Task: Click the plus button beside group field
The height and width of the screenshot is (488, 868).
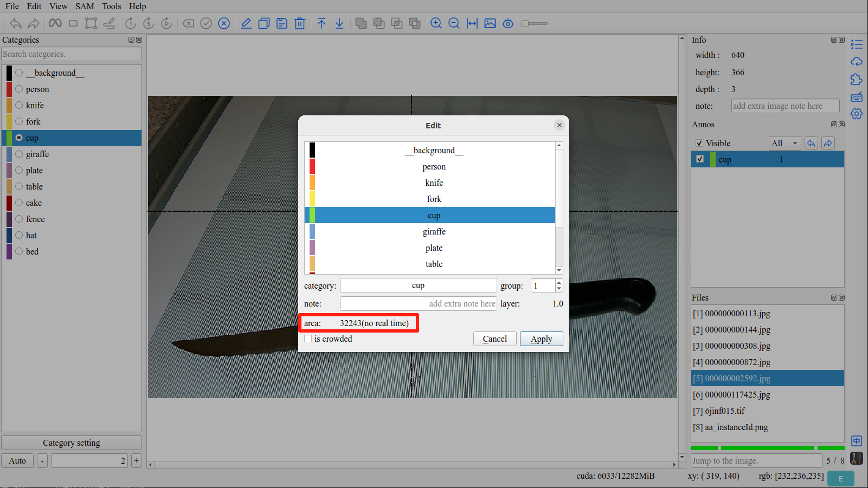Action: 137,460
